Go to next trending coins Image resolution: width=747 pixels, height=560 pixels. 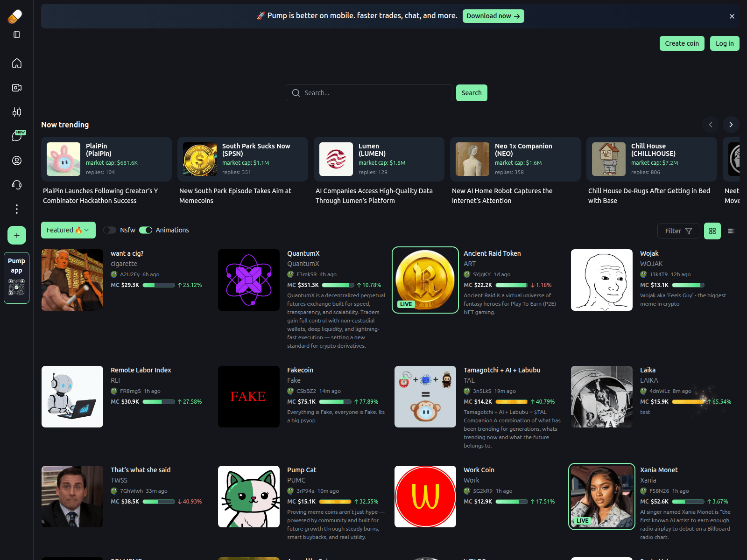point(731,125)
